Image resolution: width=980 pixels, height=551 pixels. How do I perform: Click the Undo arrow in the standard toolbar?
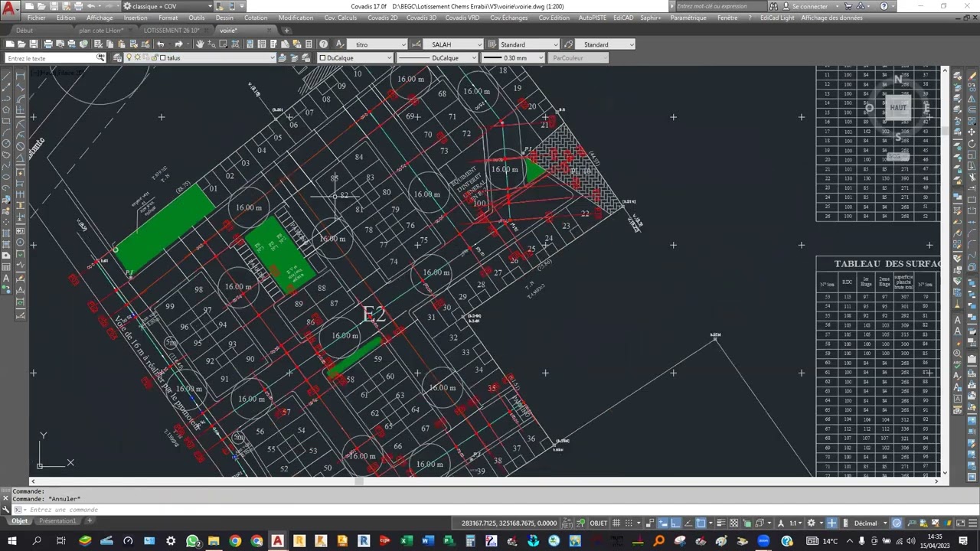161,44
